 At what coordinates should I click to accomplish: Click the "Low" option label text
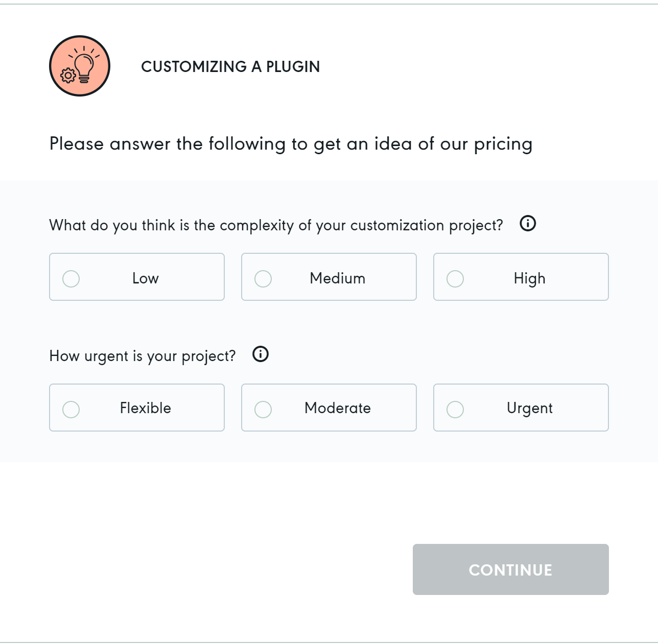coord(146,278)
